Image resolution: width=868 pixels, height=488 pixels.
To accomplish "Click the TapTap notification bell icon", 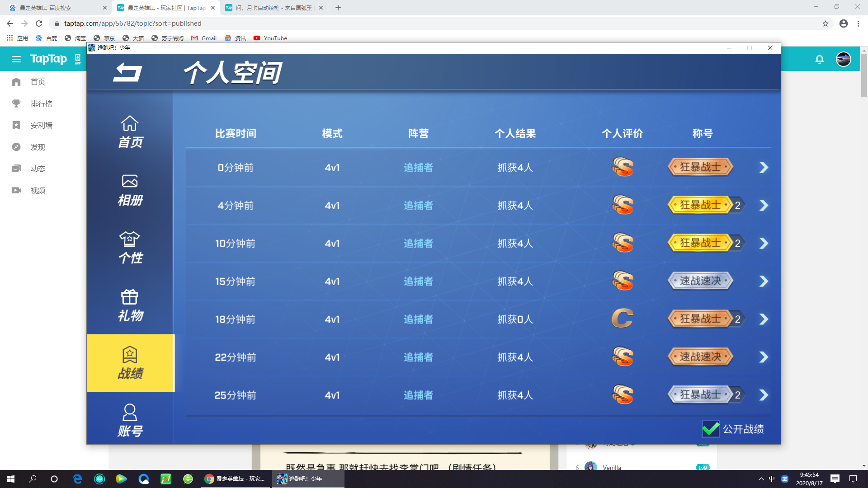I will [x=819, y=59].
